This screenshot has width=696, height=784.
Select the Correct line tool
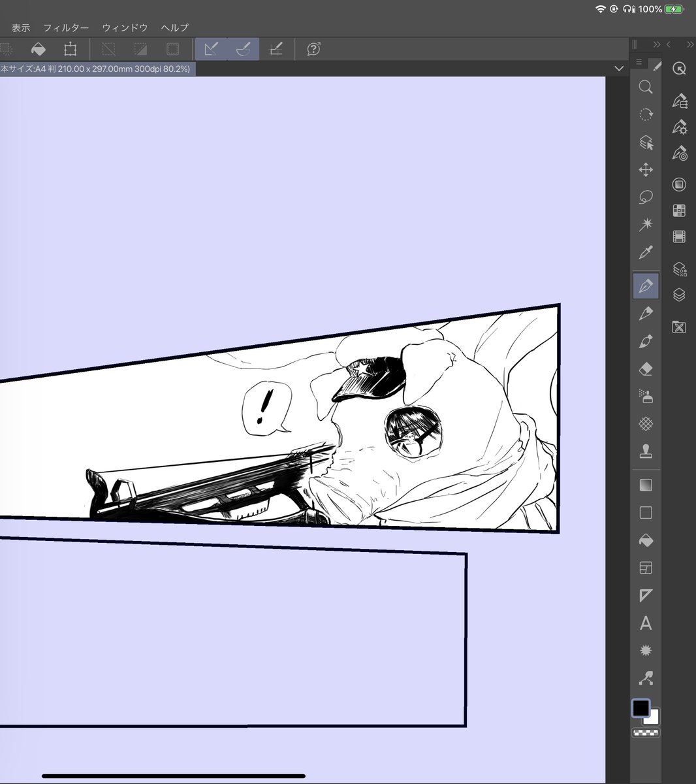click(646, 678)
